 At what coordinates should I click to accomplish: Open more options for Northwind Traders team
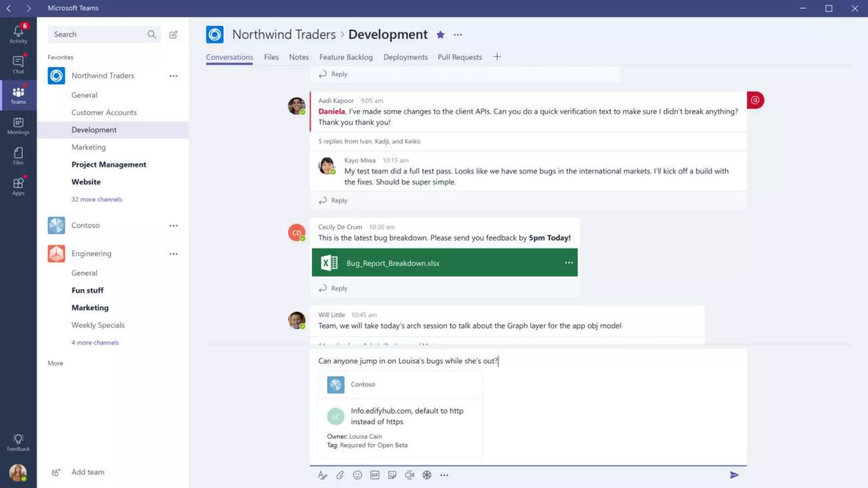tap(173, 76)
